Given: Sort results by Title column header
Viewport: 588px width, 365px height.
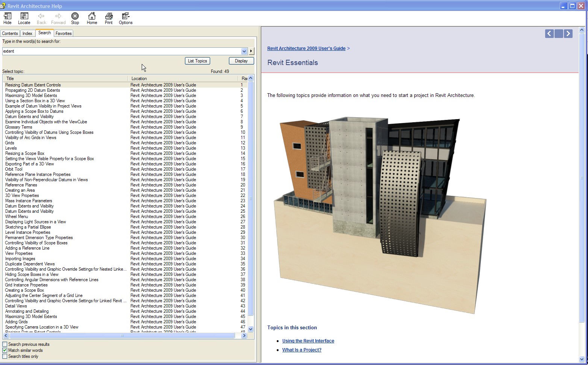Looking at the screenshot, I should click(x=65, y=79).
